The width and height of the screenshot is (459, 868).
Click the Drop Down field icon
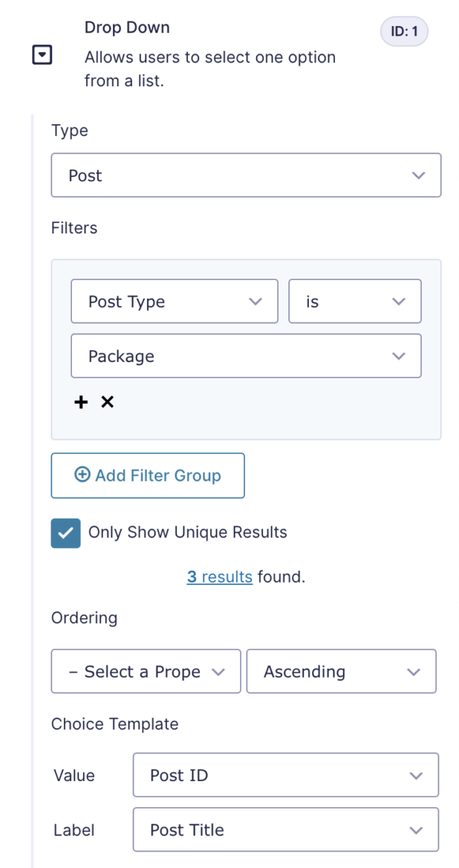(42, 54)
